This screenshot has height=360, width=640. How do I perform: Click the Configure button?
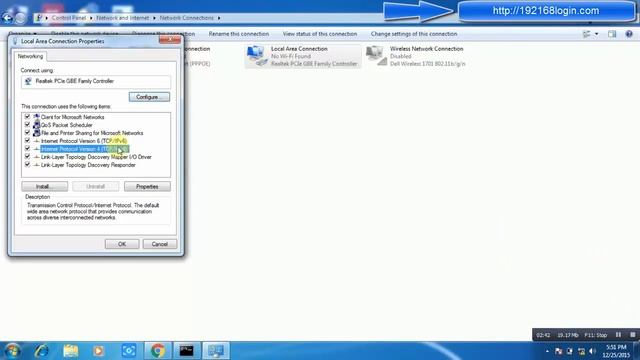(x=149, y=97)
